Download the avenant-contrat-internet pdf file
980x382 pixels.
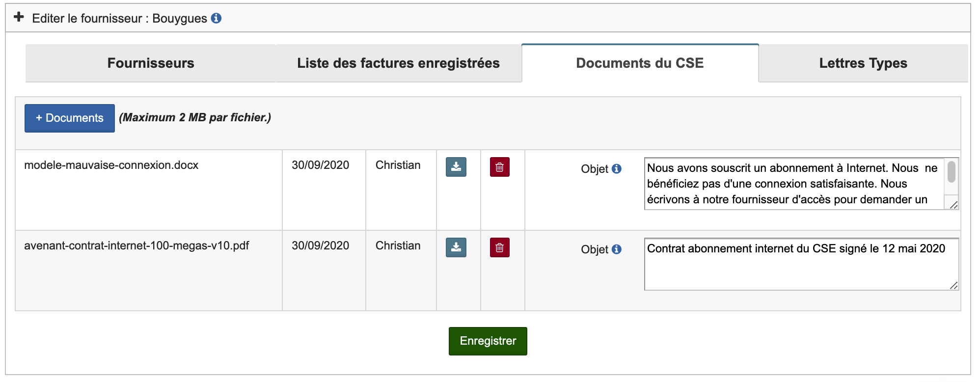tap(456, 247)
